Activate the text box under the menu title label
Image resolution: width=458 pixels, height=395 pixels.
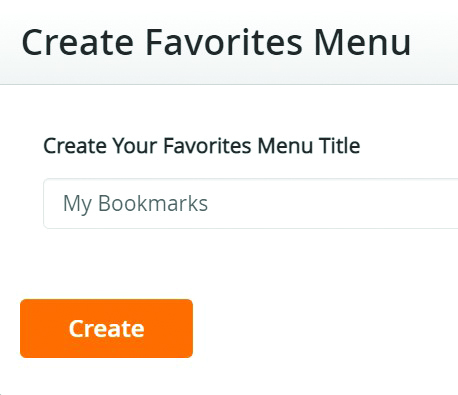tap(251, 203)
